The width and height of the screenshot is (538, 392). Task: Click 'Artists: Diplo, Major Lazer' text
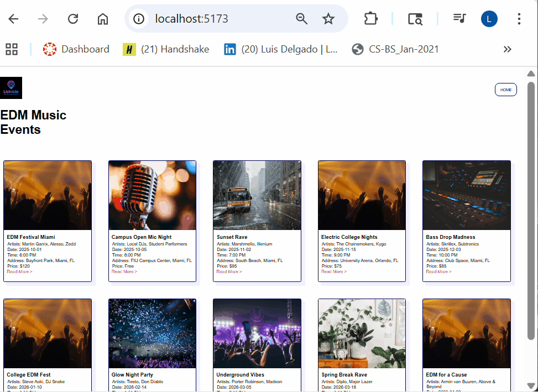click(347, 381)
